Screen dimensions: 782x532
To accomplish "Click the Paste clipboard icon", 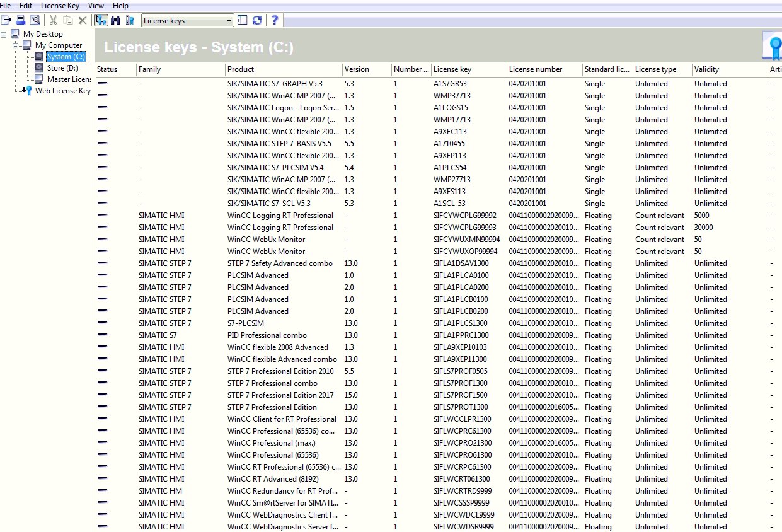I will [x=67, y=20].
